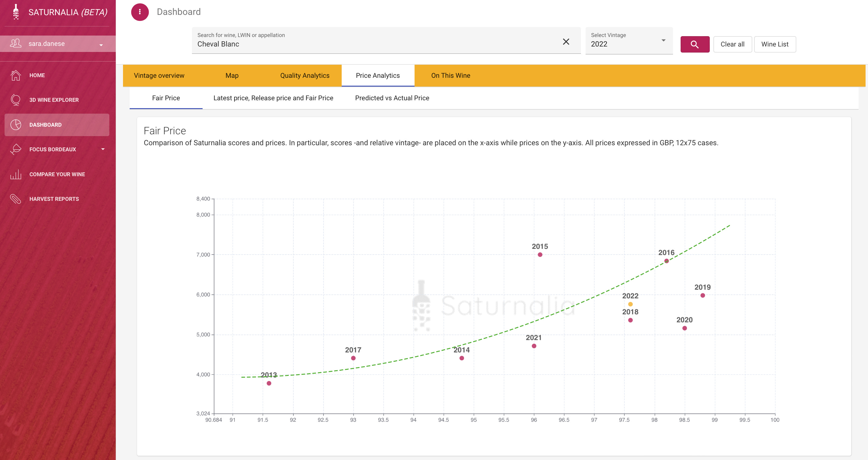
Task: Click the Focus Bordeaux wine glass icon
Action: click(x=15, y=149)
